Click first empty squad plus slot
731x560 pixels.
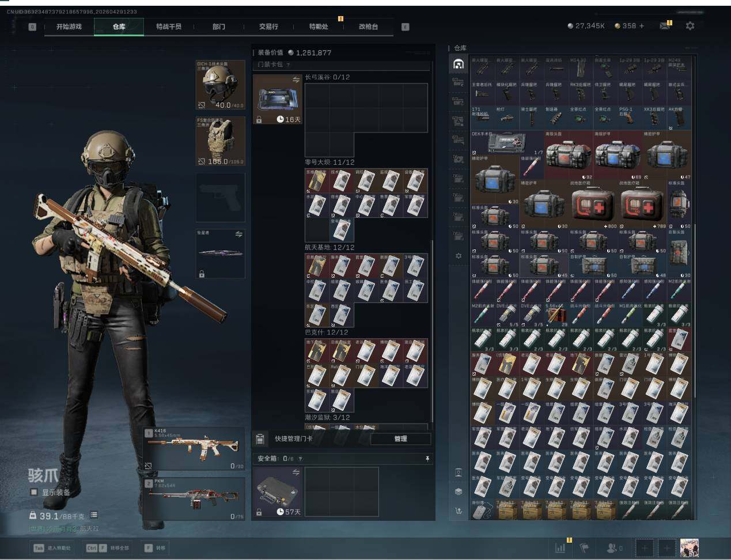click(x=645, y=548)
